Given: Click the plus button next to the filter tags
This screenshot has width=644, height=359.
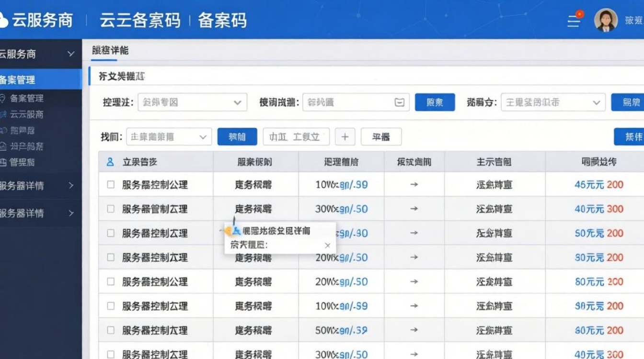Looking at the screenshot, I should [345, 136].
